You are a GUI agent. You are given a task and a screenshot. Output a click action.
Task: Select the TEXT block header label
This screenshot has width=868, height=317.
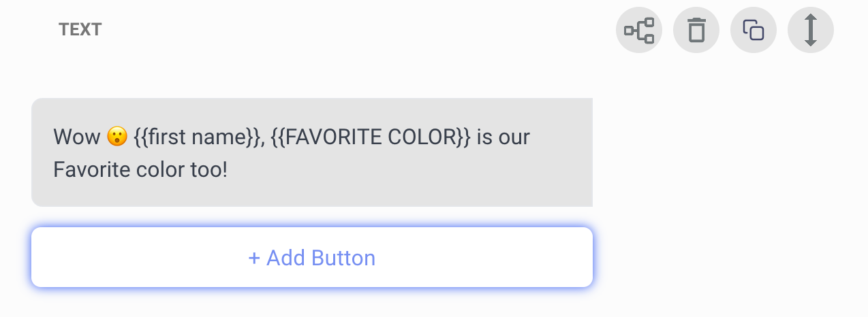pyautogui.click(x=80, y=30)
